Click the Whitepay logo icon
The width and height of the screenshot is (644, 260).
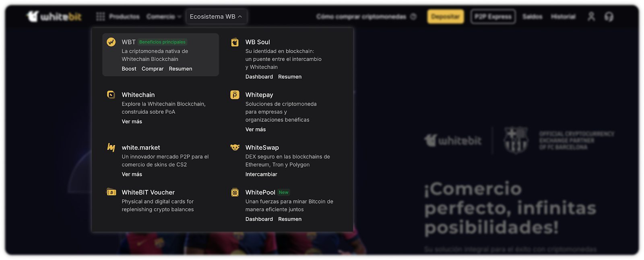[235, 95]
